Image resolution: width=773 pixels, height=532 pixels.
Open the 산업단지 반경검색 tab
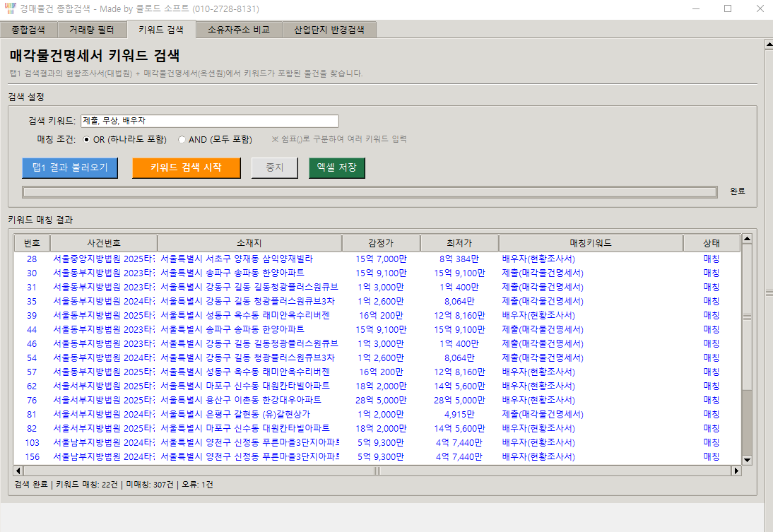click(x=329, y=30)
